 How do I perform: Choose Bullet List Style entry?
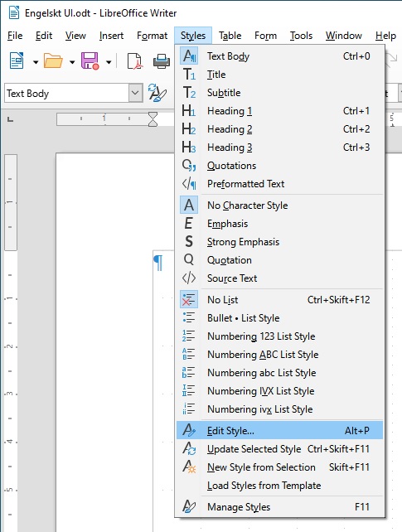coord(280,318)
